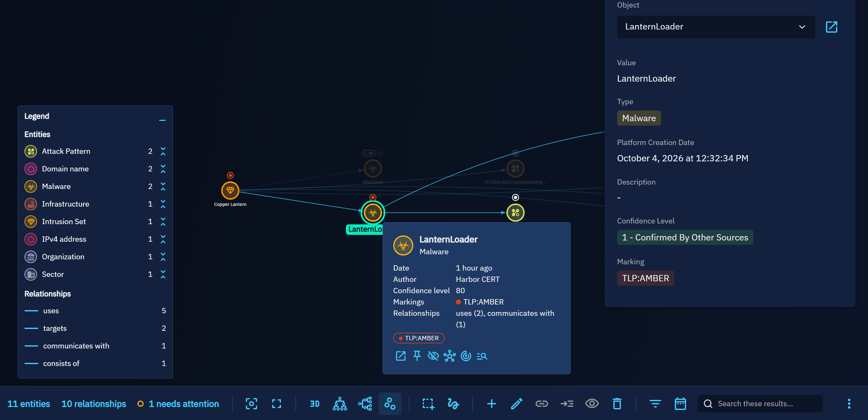Toggle fixed node mode icon
This screenshot has width=868, height=420.
390,403
